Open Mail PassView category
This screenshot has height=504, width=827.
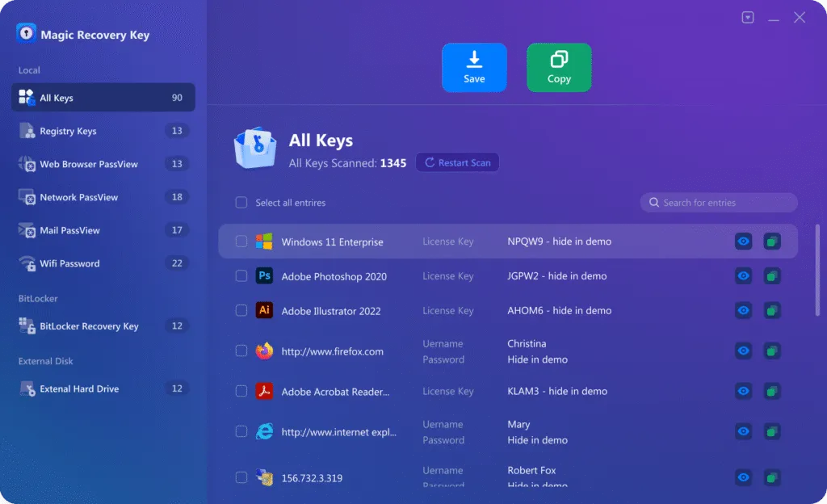click(103, 230)
